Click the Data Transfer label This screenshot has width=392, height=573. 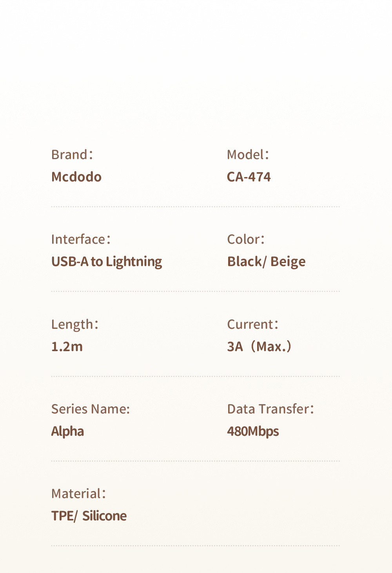click(270, 409)
